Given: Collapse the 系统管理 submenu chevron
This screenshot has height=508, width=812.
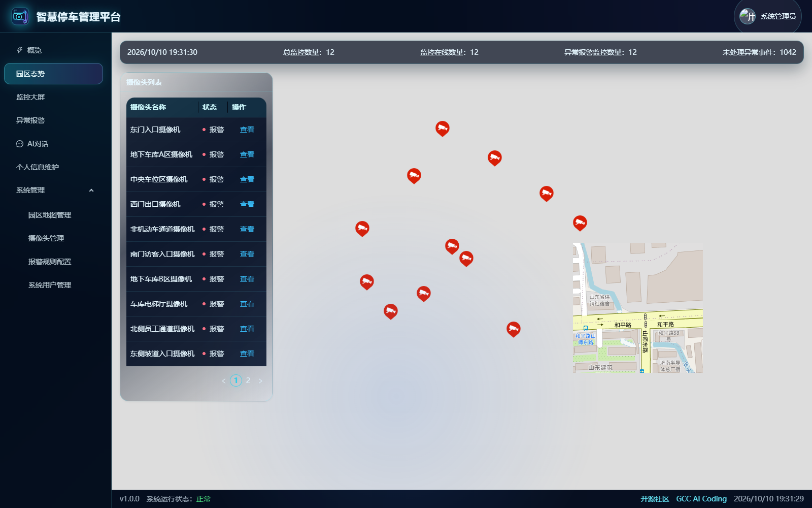Looking at the screenshot, I should pyautogui.click(x=91, y=190).
